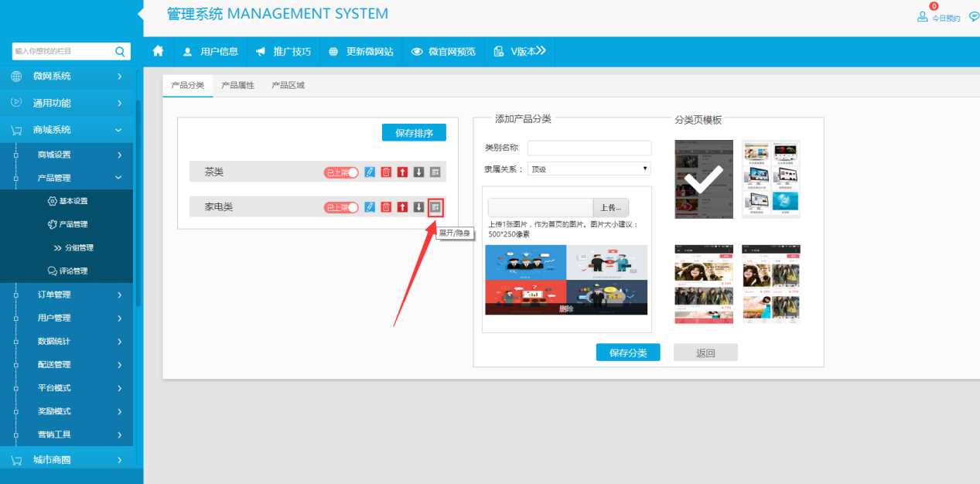The height and width of the screenshot is (484, 980).
Task: Open the 隶属关系 dropdown showing 顶级
Action: click(x=589, y=169)
